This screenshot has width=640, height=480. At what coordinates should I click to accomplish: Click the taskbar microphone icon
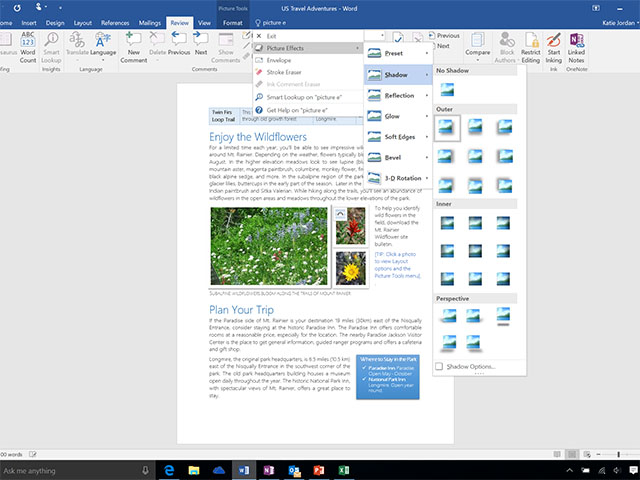point(145,470)
